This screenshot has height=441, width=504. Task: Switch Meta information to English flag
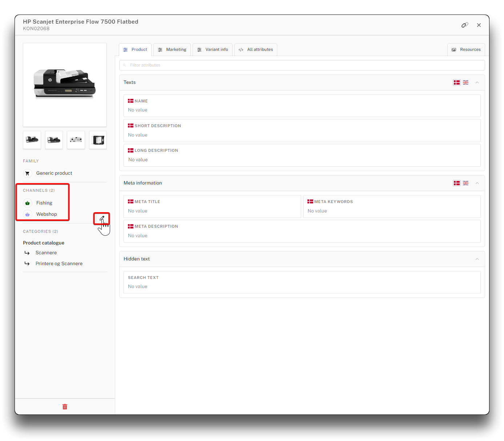465,183
